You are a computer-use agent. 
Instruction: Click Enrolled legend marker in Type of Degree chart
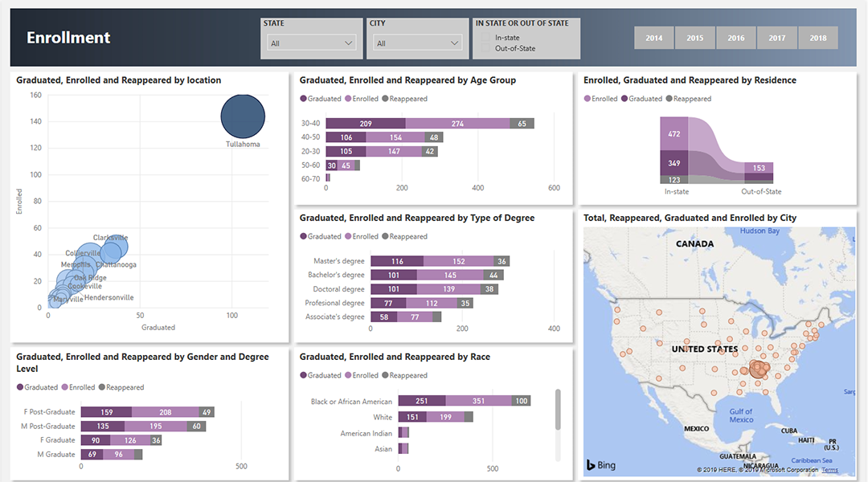tap(348, 236)
